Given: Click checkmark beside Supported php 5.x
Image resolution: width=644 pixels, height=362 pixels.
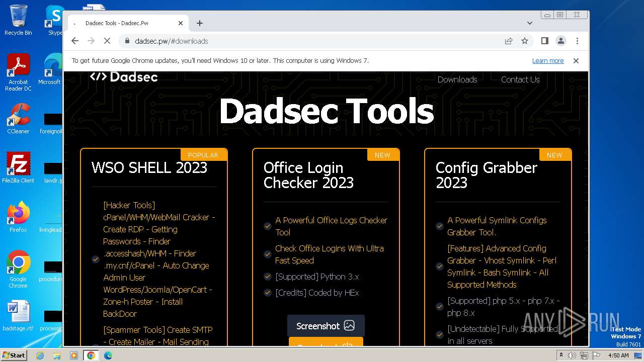Looking at the screenshot, I should point(440,307).
